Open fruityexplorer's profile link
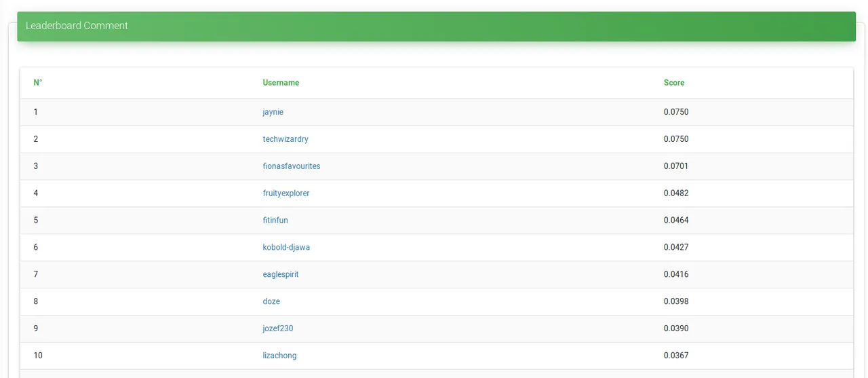This screenshot has width=868, height=378. [x=286, y=193]
